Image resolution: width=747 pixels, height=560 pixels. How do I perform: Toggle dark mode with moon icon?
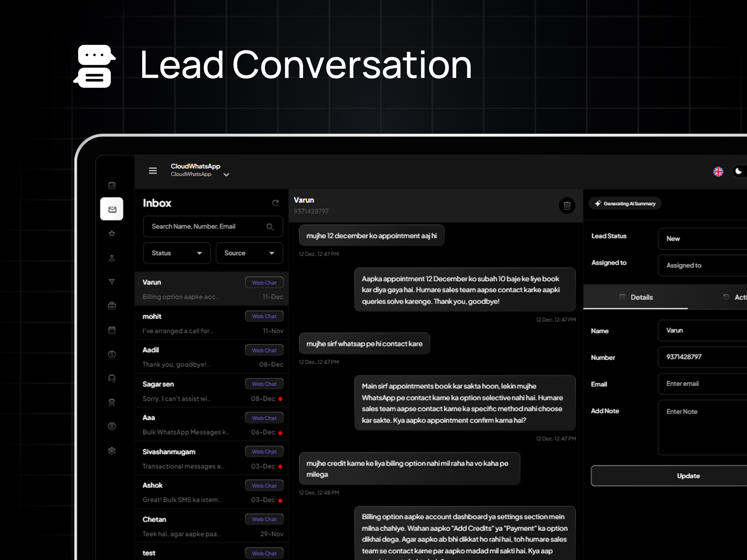click(739, 171)
